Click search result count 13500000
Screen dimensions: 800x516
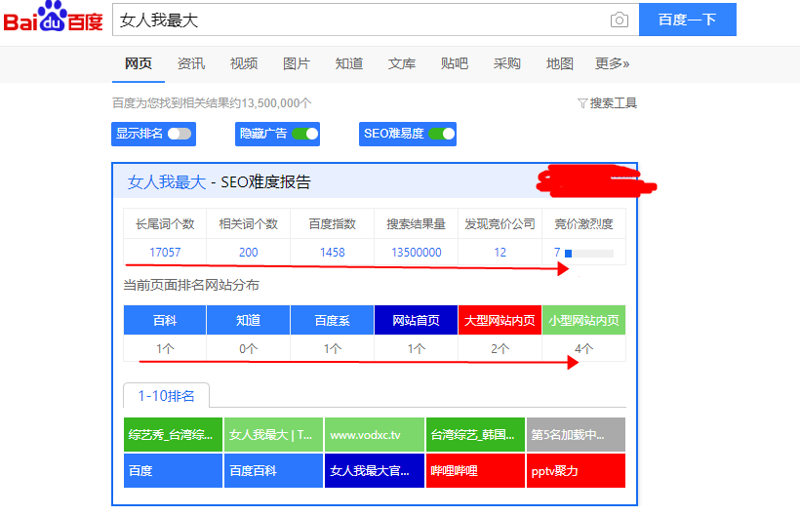click(x=416, y=252)
